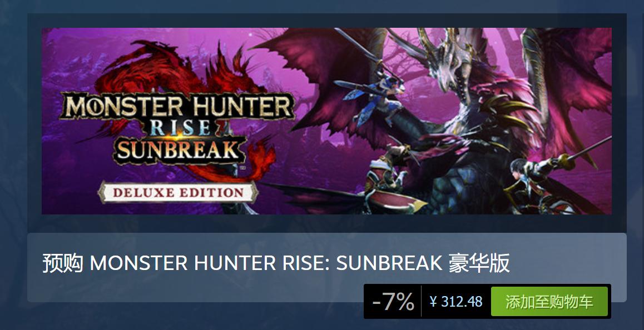This screenshot has width=644, height=330.
Task: Click the green 添加至购物车 button
Action: click(x=549, y=301)
